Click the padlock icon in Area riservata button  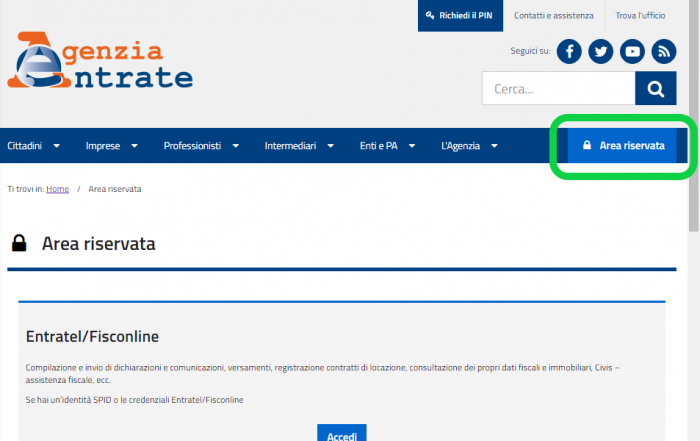(587, 145)
